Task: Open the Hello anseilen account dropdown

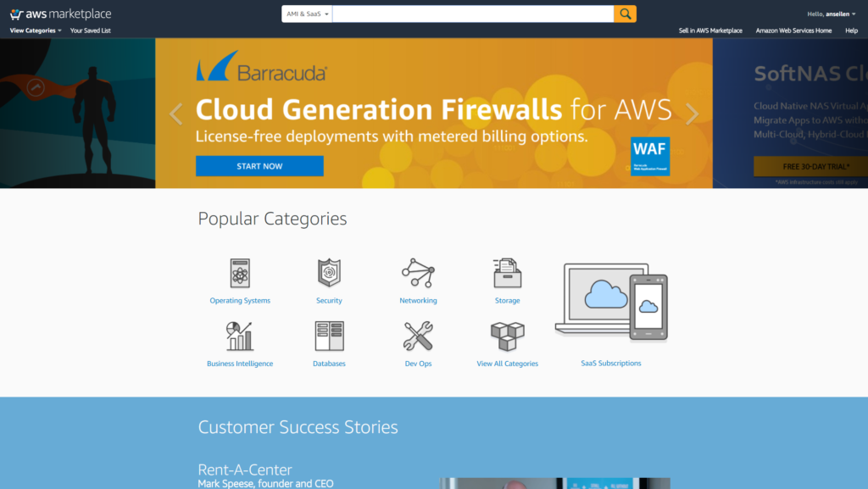Action: [x=831, y=14]
